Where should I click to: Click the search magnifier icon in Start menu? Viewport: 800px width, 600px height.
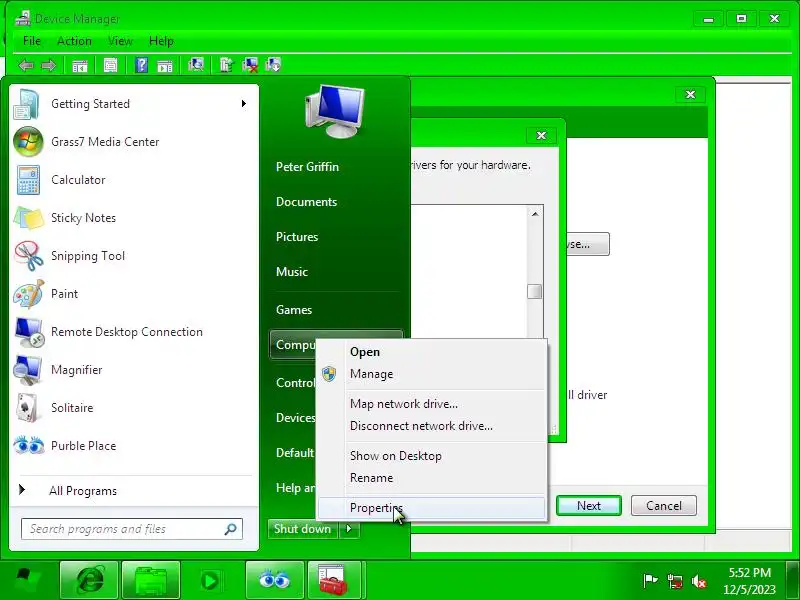click(231, 529)
